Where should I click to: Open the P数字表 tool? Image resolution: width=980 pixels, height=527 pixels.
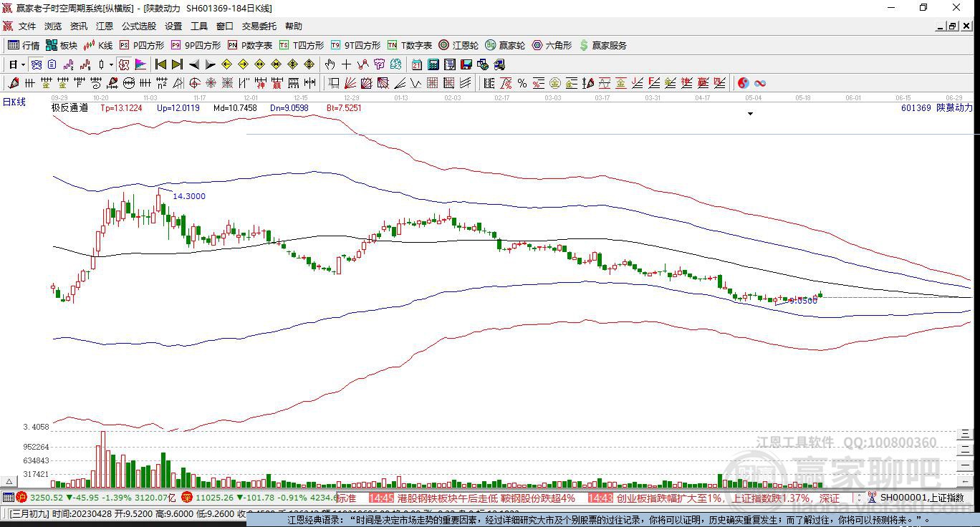pos(249,45)
